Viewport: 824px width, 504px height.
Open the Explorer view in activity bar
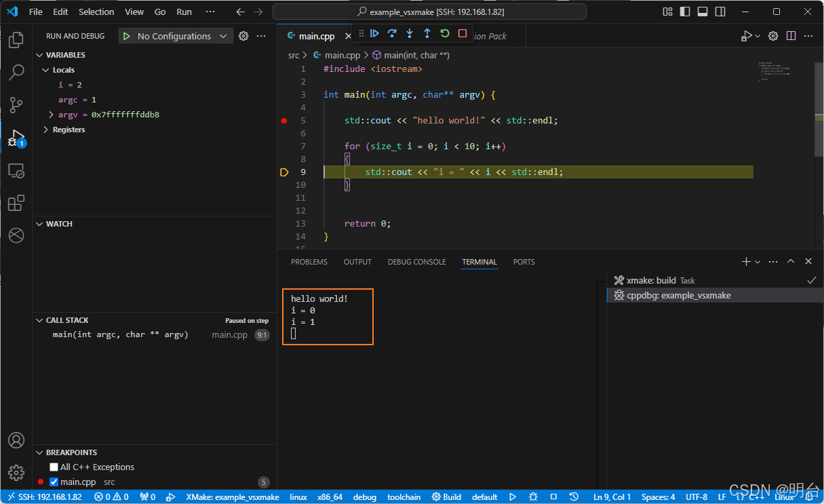click(x=16, y=40)
